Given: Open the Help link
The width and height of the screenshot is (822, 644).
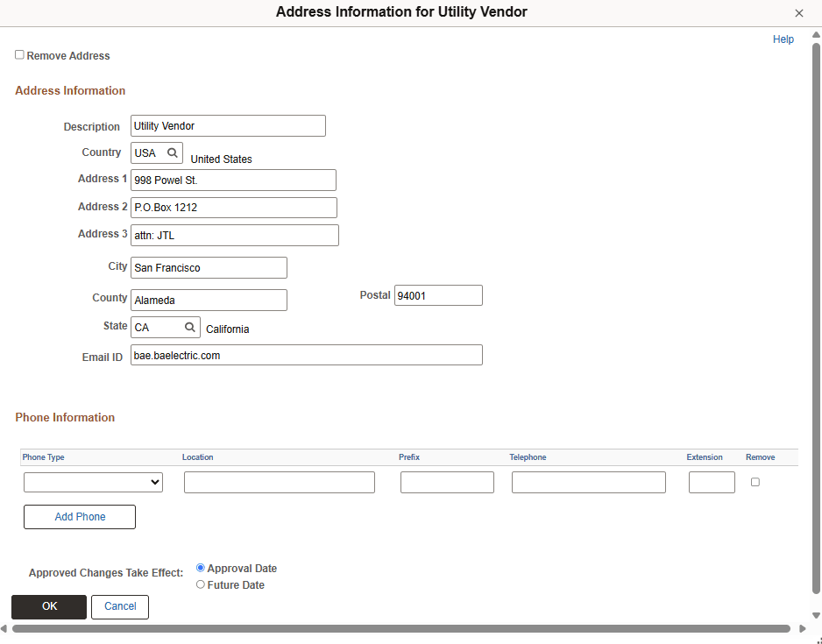Looking at the screenshot, I should tap(783, 39).
